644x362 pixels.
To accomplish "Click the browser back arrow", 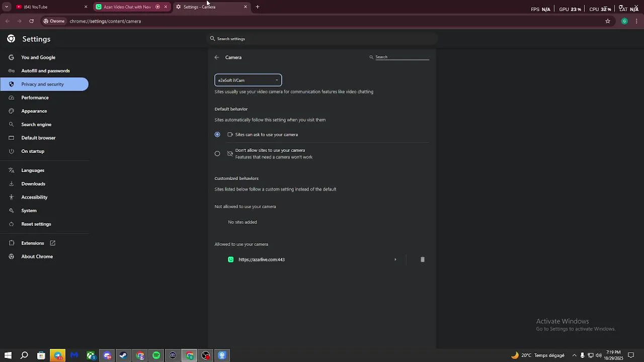I will (7, 21).
